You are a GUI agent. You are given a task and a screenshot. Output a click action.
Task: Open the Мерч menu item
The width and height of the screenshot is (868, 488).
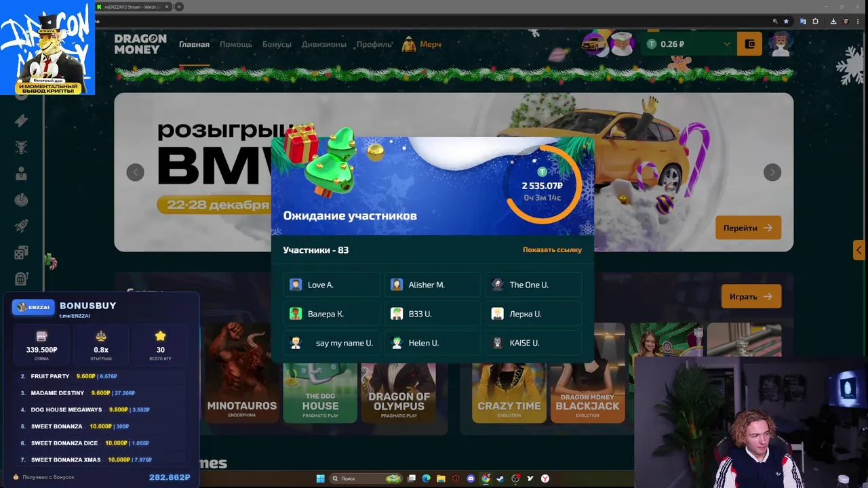pyautogui.click(x=431, y=44)
